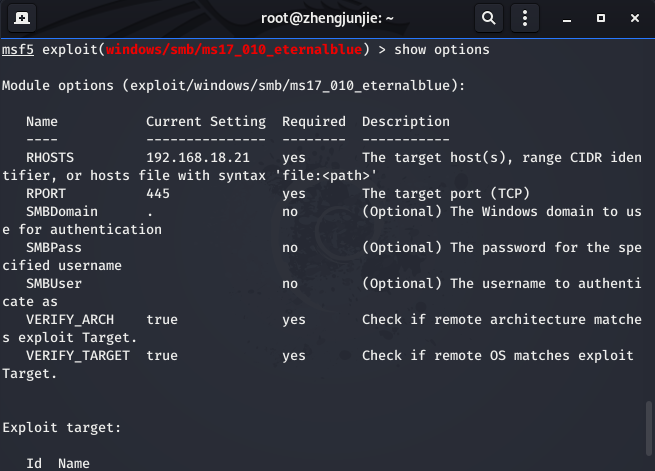Maximize the terminal window
This screenshot has width=655, height=471.
[x=601, y=18]
